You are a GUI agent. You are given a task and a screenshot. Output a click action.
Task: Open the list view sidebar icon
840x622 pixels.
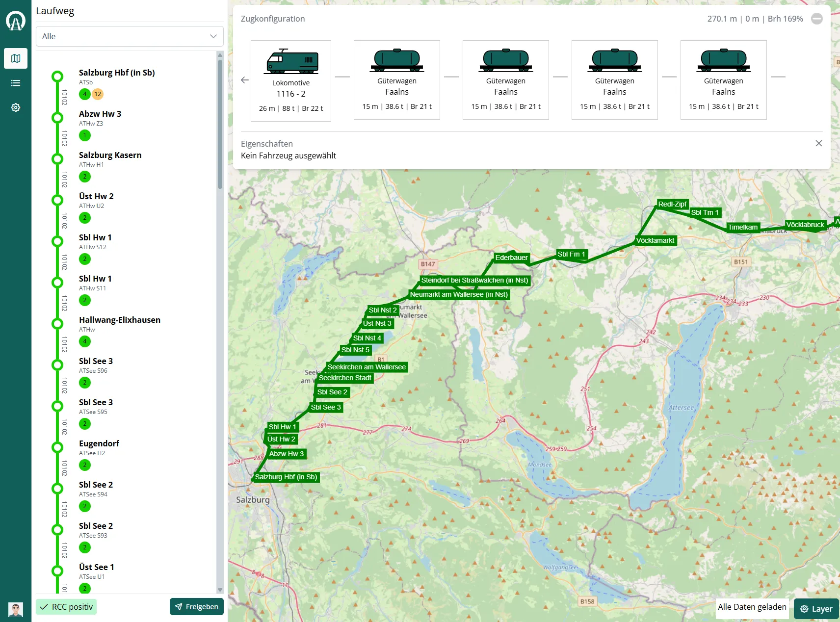[x=16, y=83]
